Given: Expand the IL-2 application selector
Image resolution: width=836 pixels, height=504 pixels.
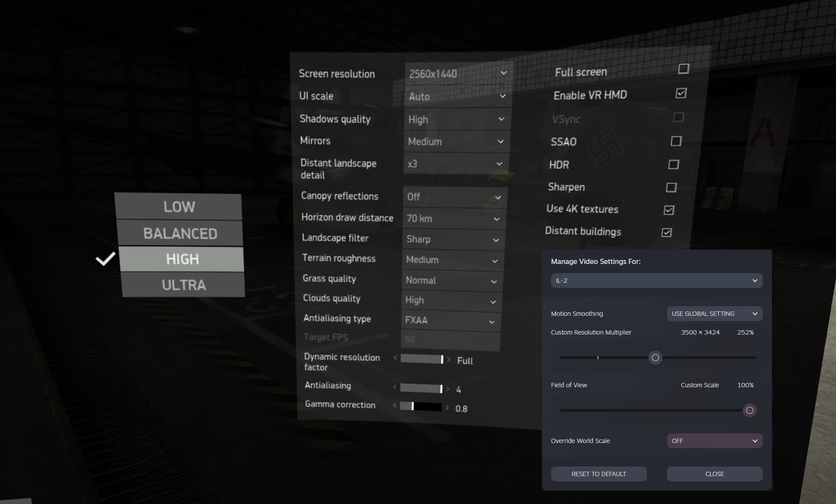Looking at the screenshot, I should [657, 281].
